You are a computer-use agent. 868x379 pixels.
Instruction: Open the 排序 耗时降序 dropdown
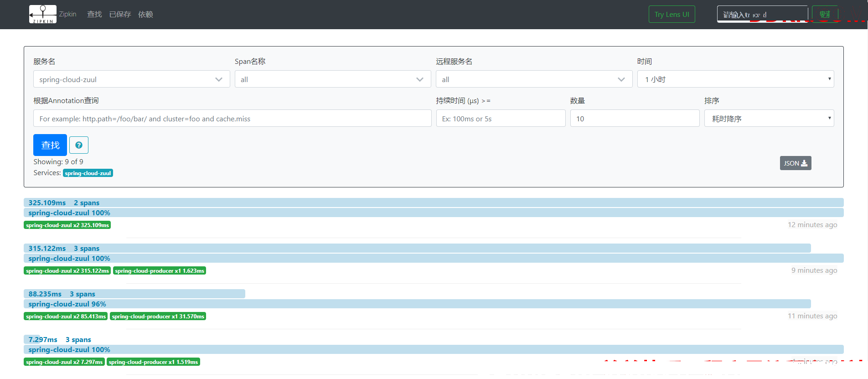tap(769, 118)
